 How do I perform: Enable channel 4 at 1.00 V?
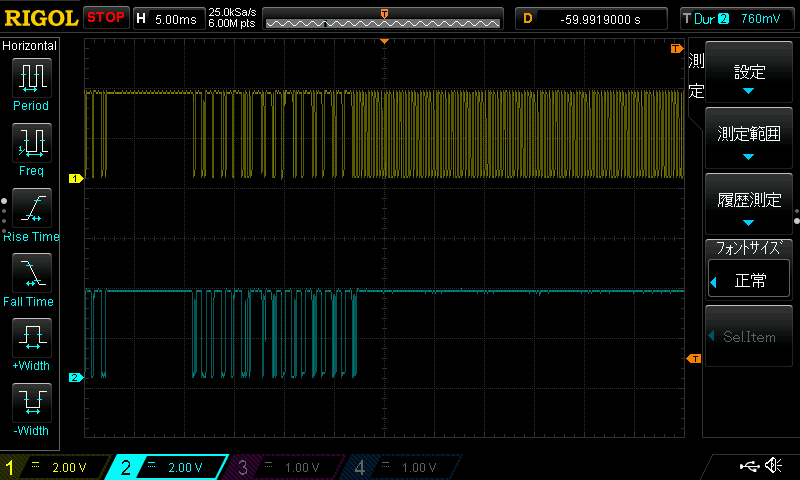403,467
